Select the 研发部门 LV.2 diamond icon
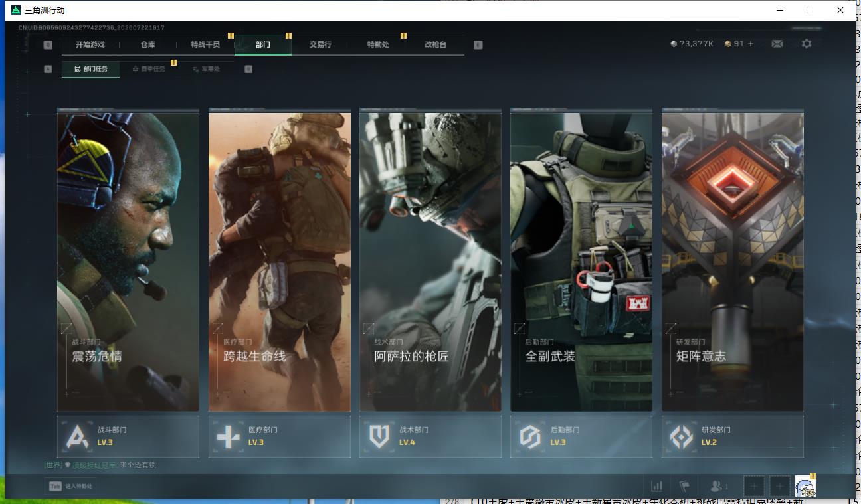The width and height of the screenshot is (861, 504). 682,436
